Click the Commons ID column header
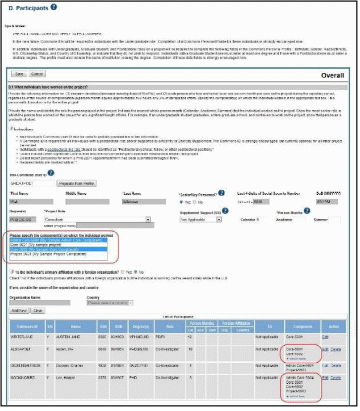The image size is (360, 411). pos(27,327)
